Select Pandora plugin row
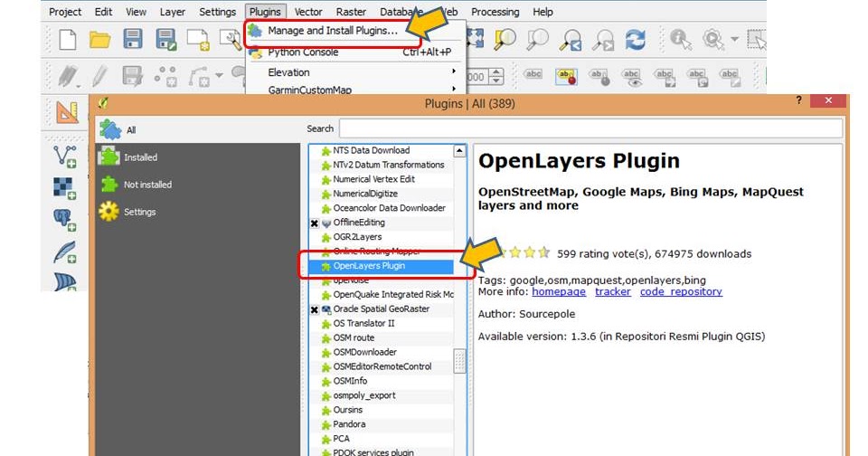Image resolution: width=868 pixels, height=456 pixels. [382, 424]
